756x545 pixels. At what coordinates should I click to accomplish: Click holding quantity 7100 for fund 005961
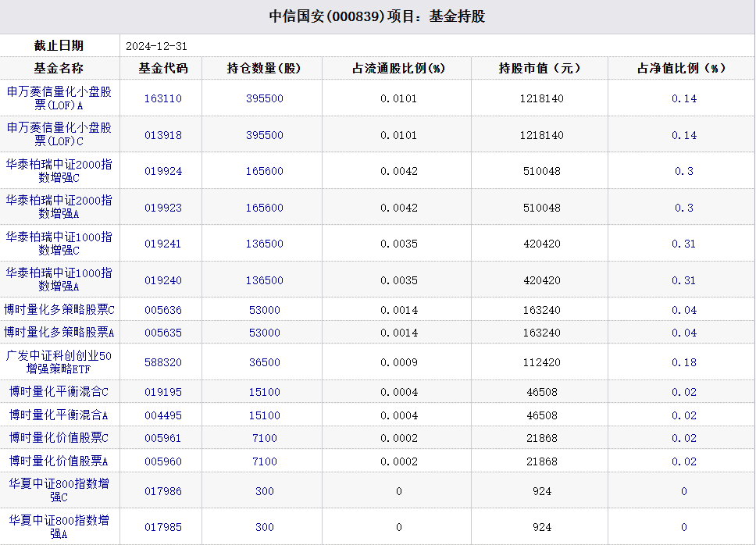pos(264,438)
